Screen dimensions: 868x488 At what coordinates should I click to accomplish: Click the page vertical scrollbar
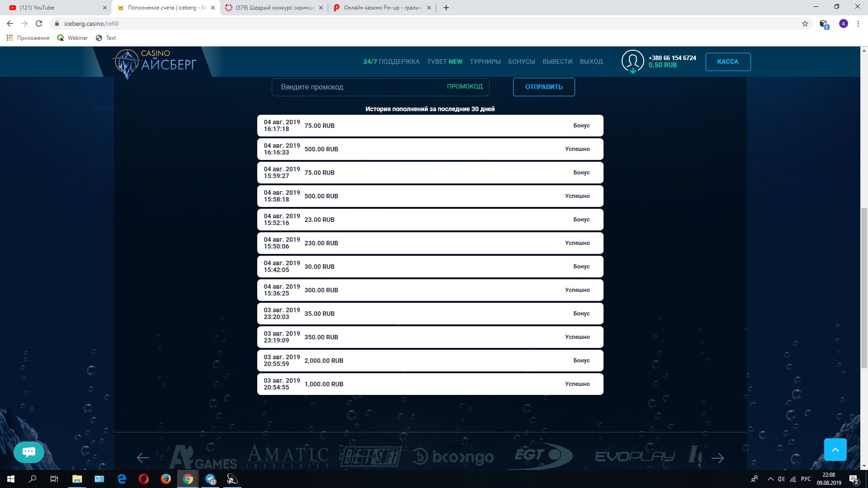[864, 287]
